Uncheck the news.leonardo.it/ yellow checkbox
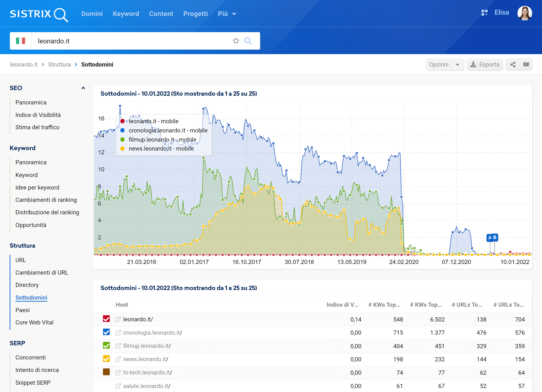 coord(106,359)
